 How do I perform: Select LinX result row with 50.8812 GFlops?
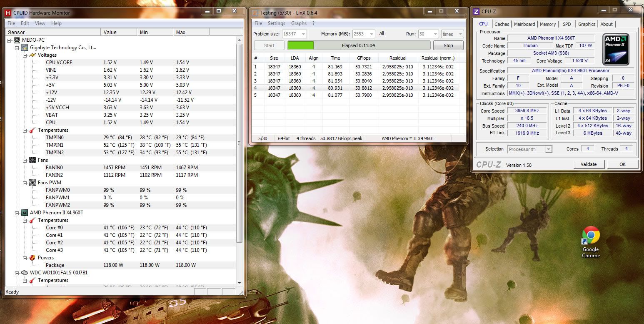pos(355,88)
